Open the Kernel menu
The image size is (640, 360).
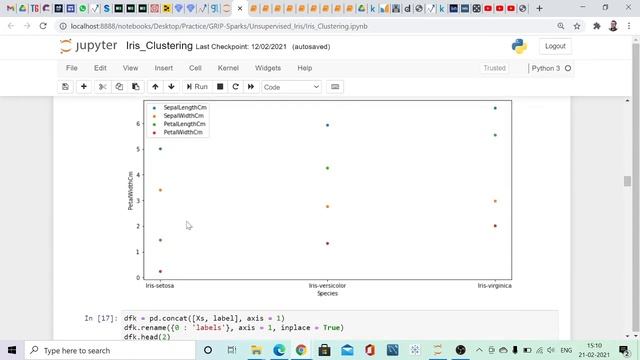(228, 68)
